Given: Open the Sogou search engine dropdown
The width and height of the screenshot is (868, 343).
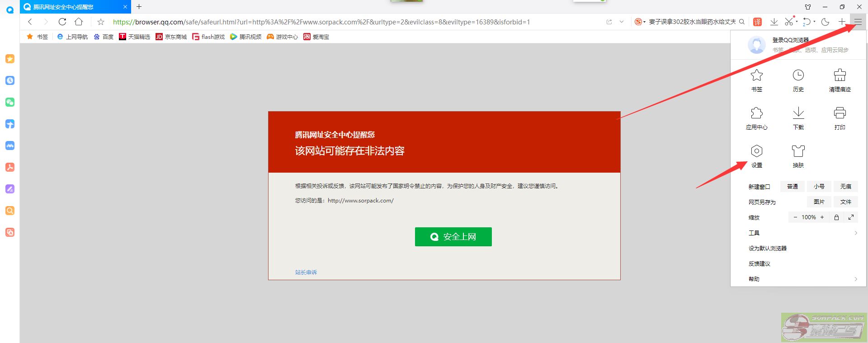Looking at the screenshot, I should [639, 22].
